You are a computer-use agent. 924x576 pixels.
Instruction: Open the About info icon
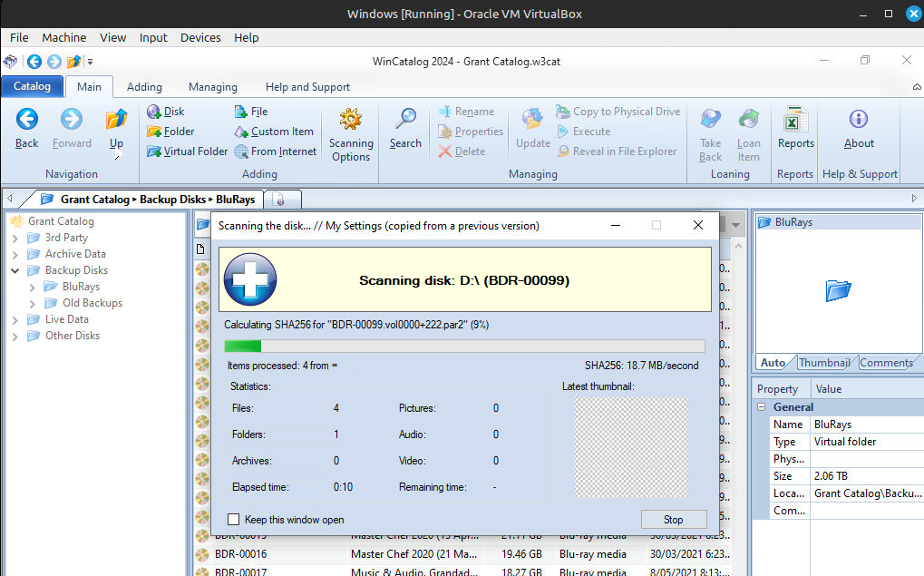pyautogui.click(x=859, y=120)
